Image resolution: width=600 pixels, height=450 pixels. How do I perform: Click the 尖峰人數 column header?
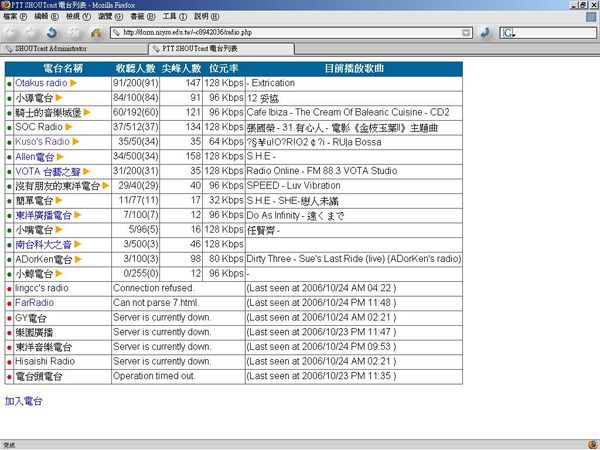(181, 68)
